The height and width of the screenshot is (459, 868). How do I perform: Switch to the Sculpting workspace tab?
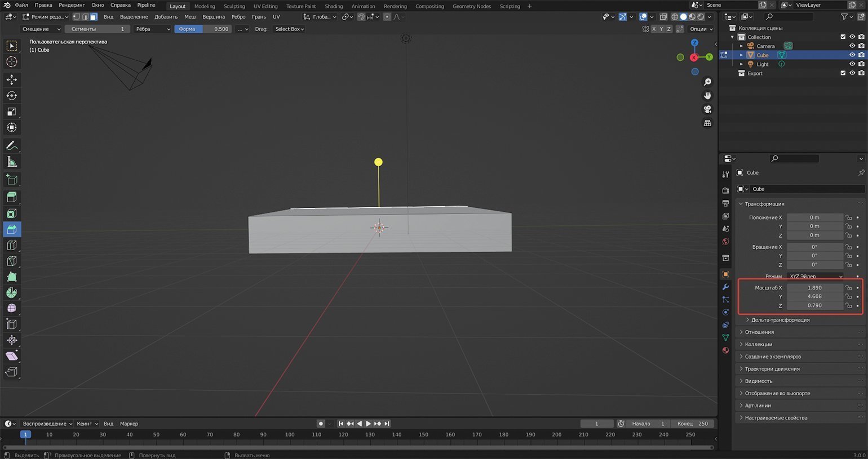coord(234,6)
